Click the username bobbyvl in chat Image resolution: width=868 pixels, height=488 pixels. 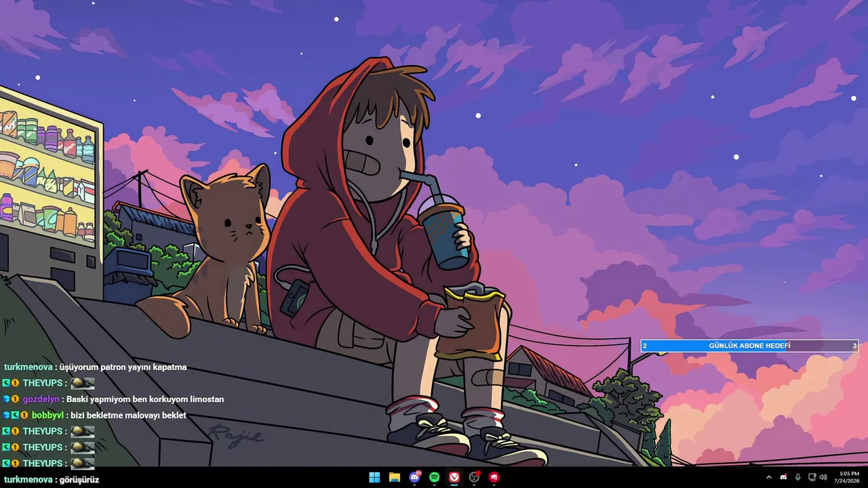coord(47,415)
